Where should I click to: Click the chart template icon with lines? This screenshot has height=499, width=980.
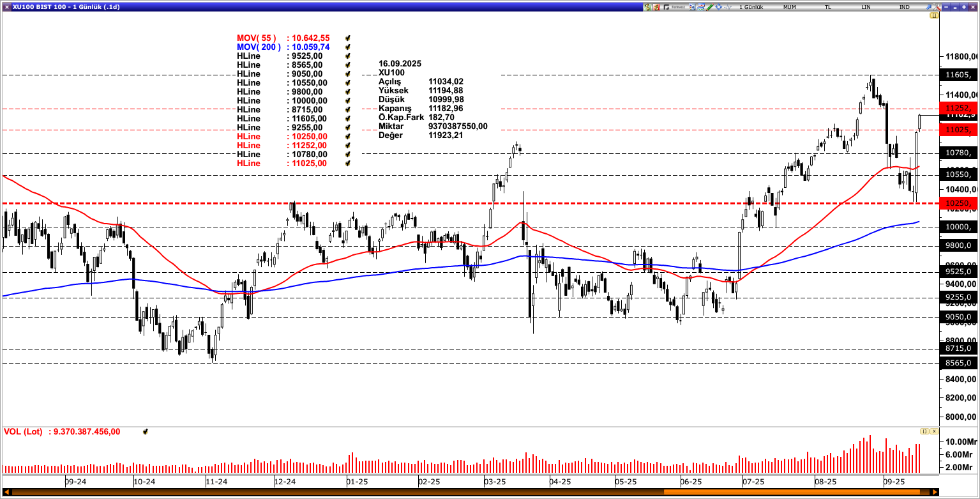[x=701, y=7]
